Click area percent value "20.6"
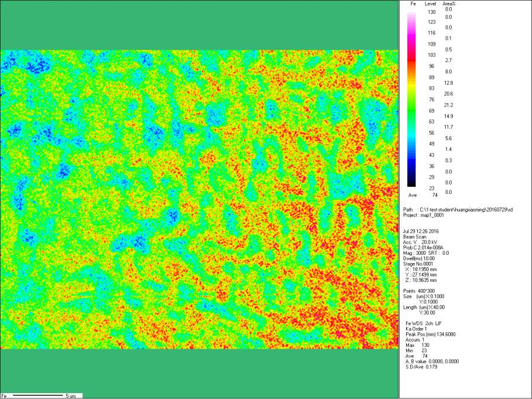This screenshot has height=399, width=532. pyautogui.click(x=449, y=93)
